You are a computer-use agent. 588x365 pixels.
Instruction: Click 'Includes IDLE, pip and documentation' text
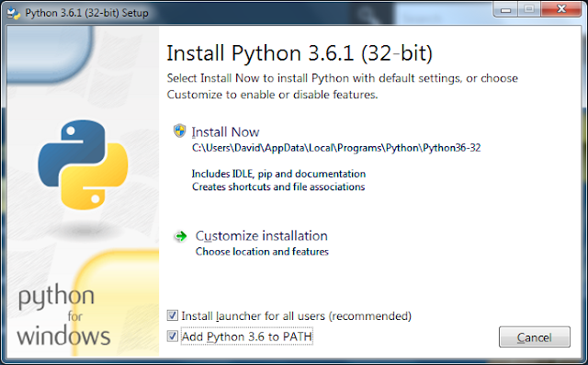tap(278, 174)
